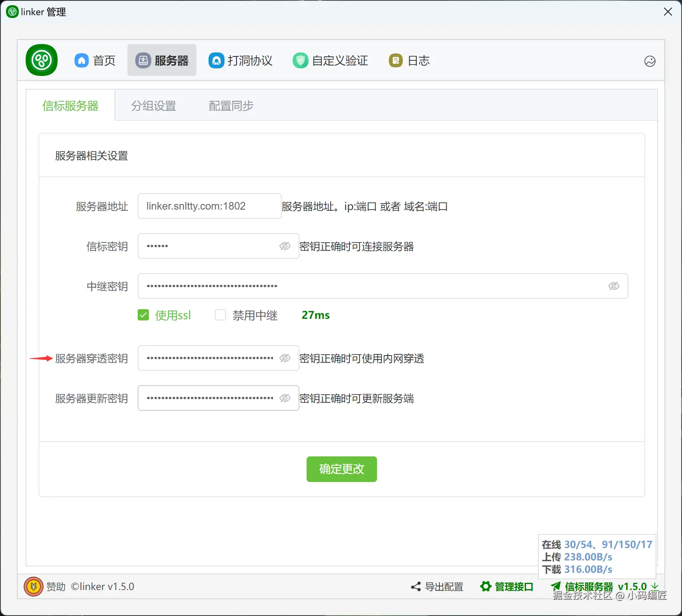Enable the 禁用中继 checkbox
Image resolution: width=682 pixels, height=616 pixels.
[x=221, y=315]
